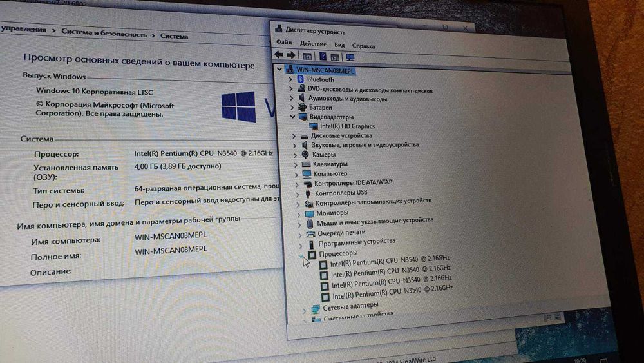Click the Видеоадаптеры display adapter icon

pos(303,117)
